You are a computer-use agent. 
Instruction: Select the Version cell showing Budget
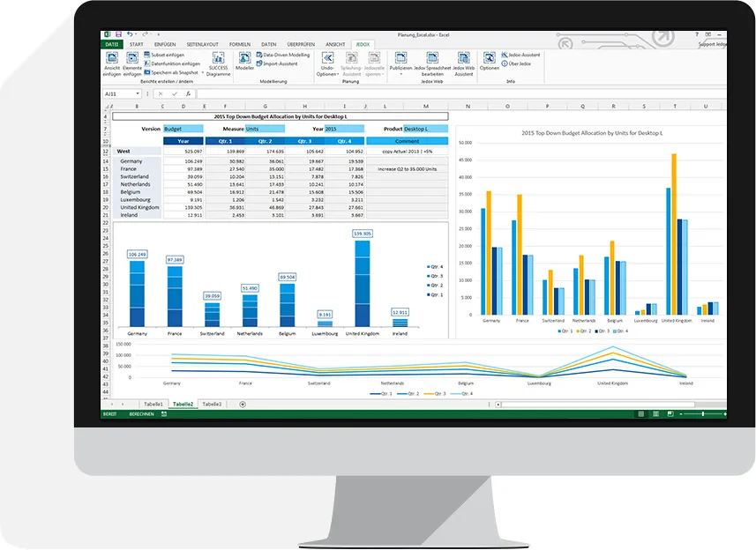[x=183, y=129]
